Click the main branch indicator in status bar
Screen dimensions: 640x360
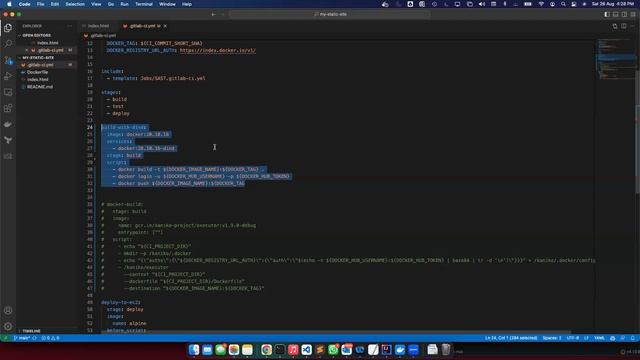pyautogui.click(x=22, y=338)
